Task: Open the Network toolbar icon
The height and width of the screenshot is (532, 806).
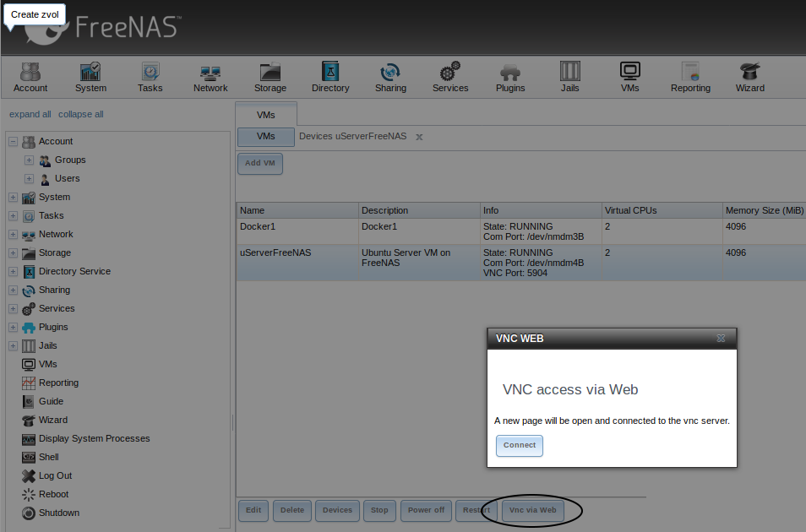Action: pyautogui.click(x=210, y=77)
